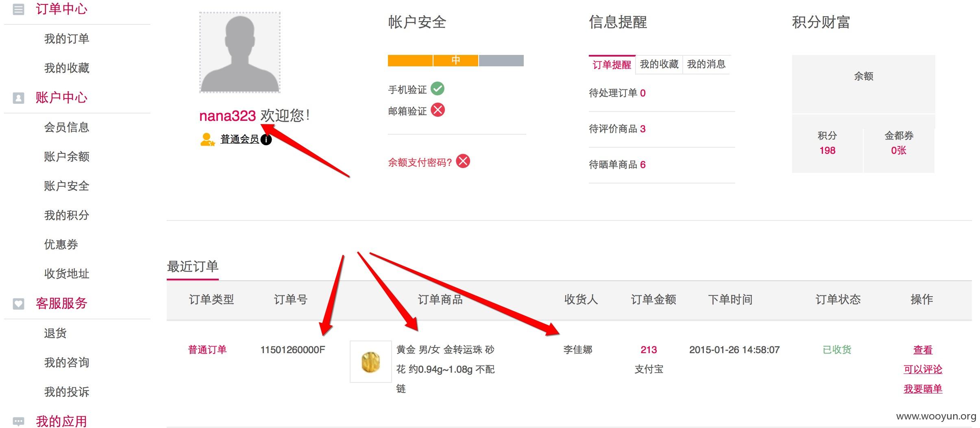
Task: Click the green check next to 手机验证
Action: pos(438,88)
